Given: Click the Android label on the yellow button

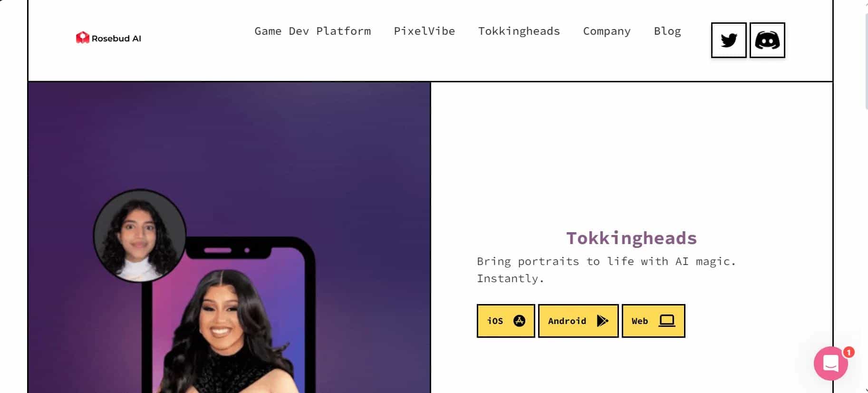Looking at the screenshot, I should 567,321.
